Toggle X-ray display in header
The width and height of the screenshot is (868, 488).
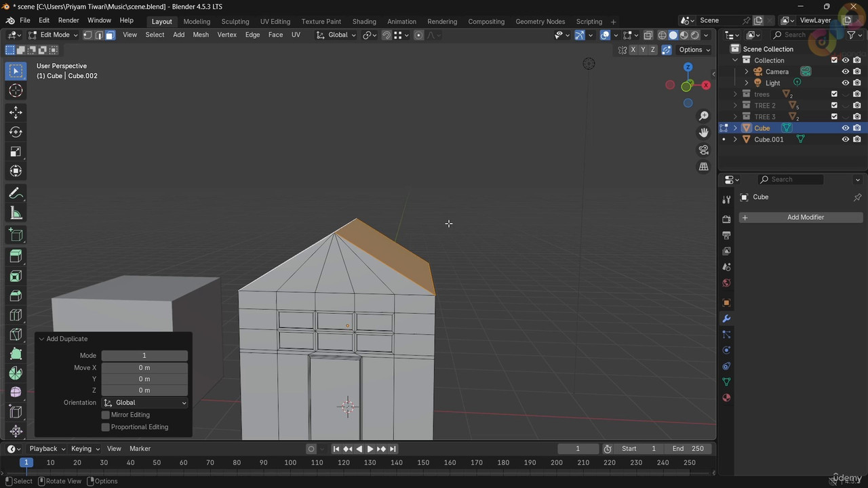[x=648, y=35]
